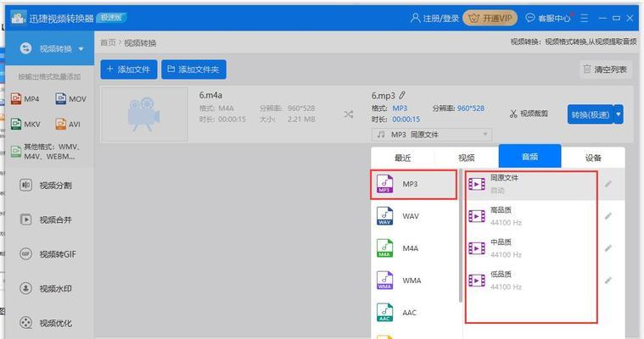Edit the 低品质 preset with its pencil icon
Viewport: 644px width, 339px height.
(x=608, y=281)
